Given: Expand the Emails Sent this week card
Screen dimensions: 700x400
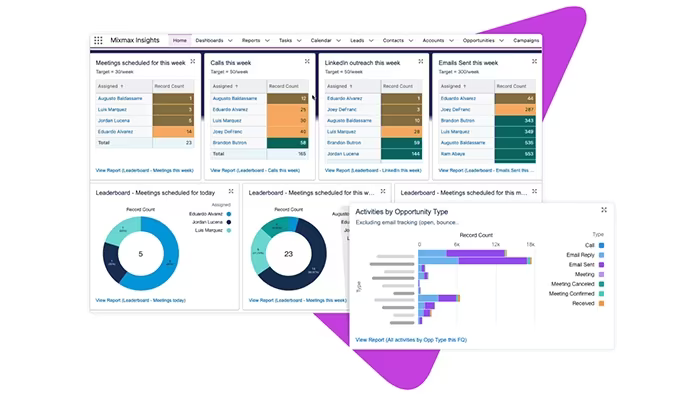Looking at the screenshot, I should (x=534, y=62).
